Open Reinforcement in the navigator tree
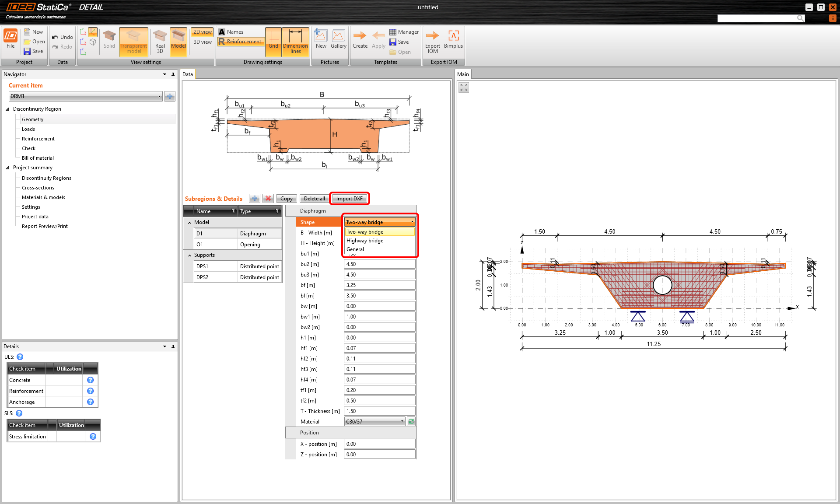Image resolution: width=840 pixels, height=504 pixels. [38, 139]
